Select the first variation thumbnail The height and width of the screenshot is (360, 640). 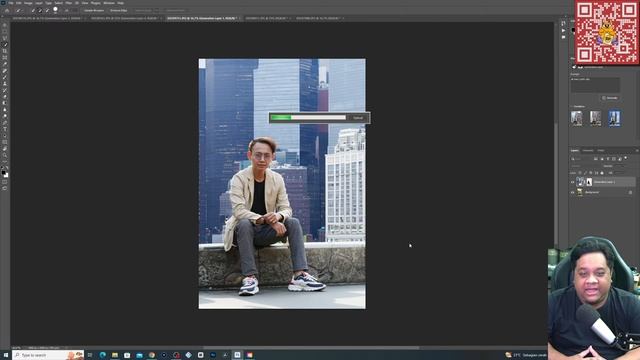[576, 118]
